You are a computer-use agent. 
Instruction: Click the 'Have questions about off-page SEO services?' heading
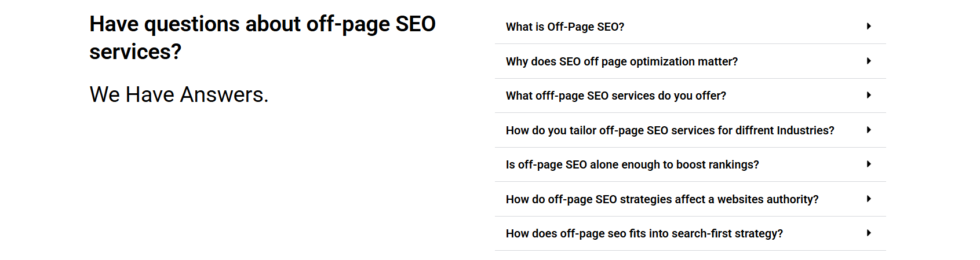click(x=262, y=38)
